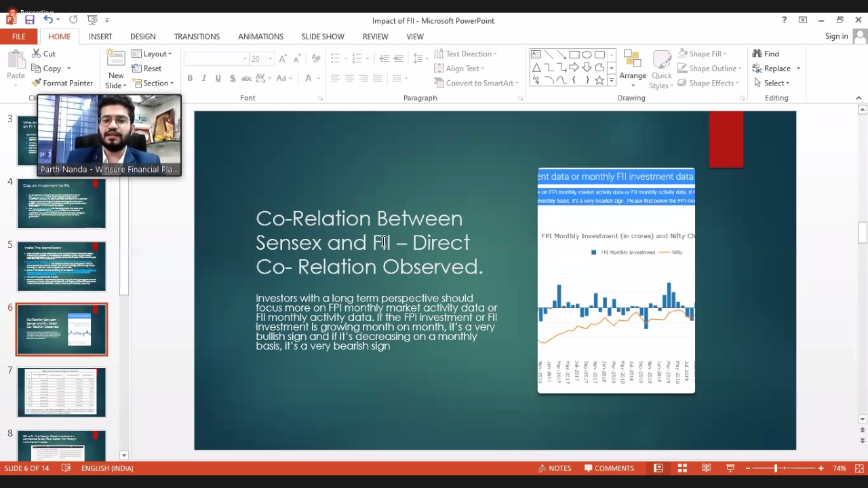868x488 pixels.
Task: Click the Undo arrow icon
Action: (47, 20)
